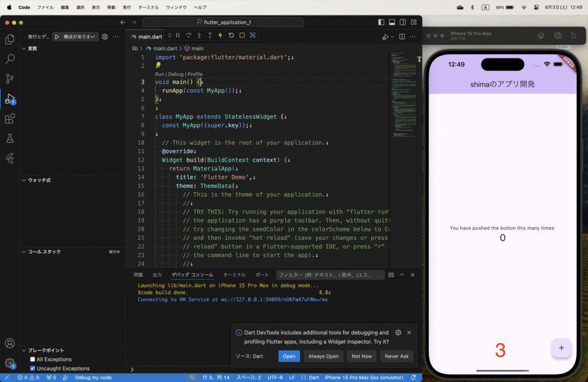Start debugging with the green play button

(57, 37)
